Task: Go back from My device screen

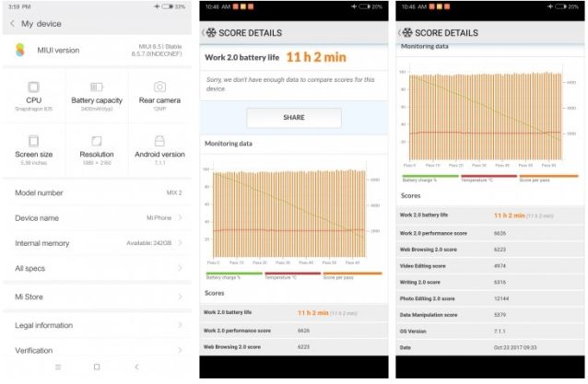Action: [x=12, y=24]
